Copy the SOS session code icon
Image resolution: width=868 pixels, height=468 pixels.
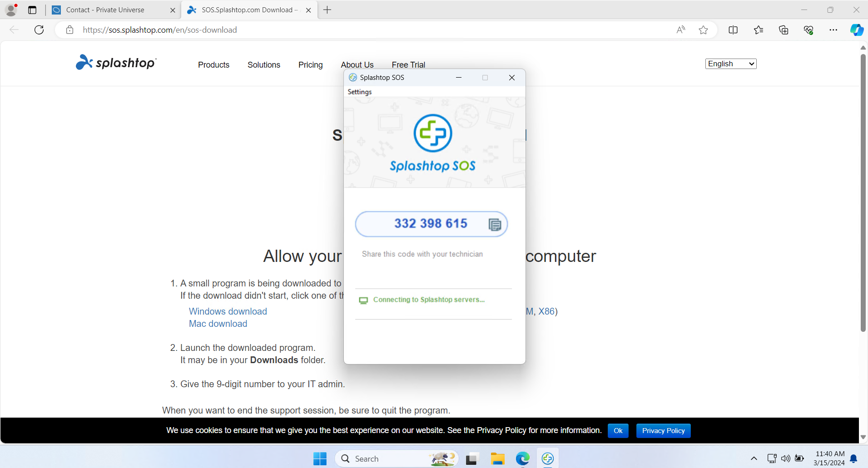pos(495,224)
